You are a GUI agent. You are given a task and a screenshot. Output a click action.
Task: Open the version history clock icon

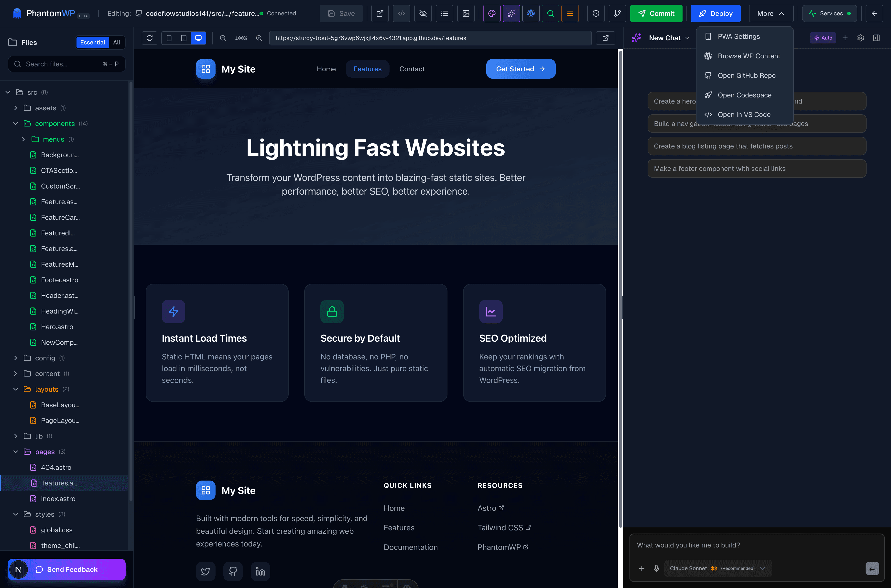596,13
